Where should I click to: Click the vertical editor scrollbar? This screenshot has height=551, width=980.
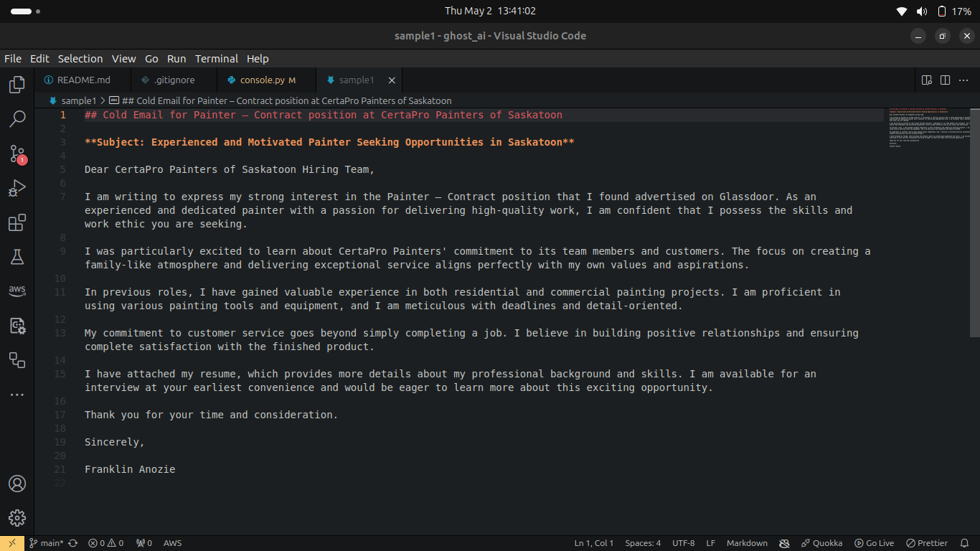click(x=975, y=222)
